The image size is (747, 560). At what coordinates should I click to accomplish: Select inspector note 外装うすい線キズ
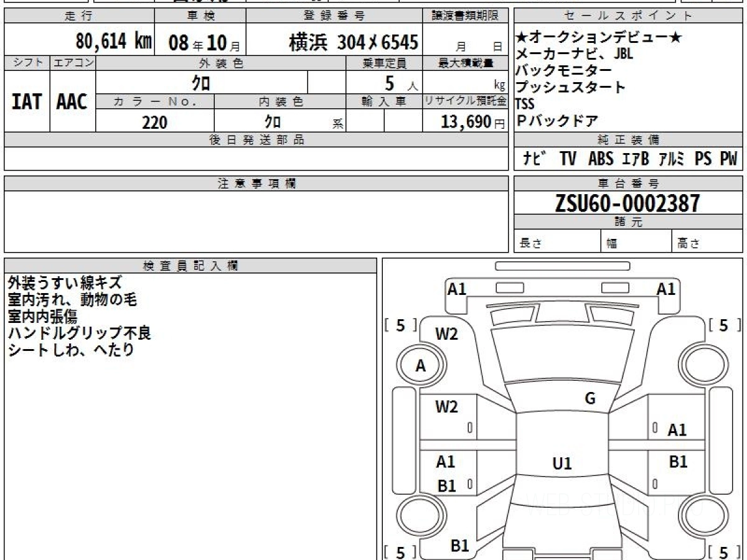coord(65,282)
